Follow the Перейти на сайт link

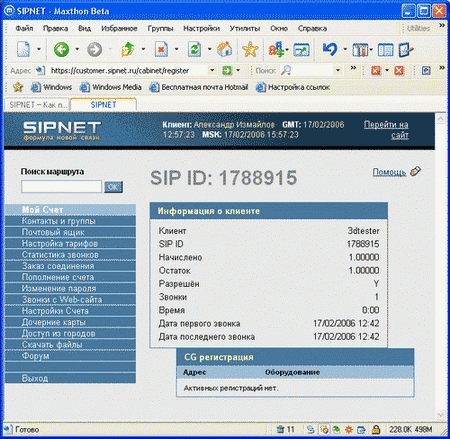coord(386,130)
